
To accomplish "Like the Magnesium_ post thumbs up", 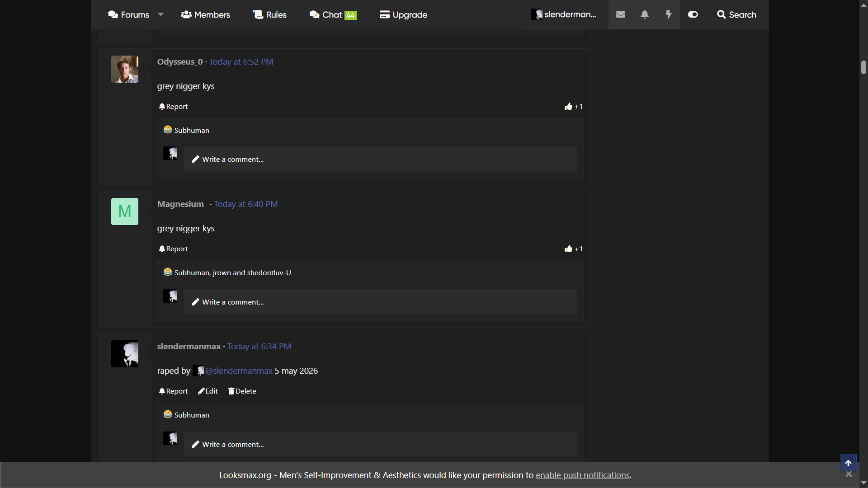I will [x=573, y=249].
